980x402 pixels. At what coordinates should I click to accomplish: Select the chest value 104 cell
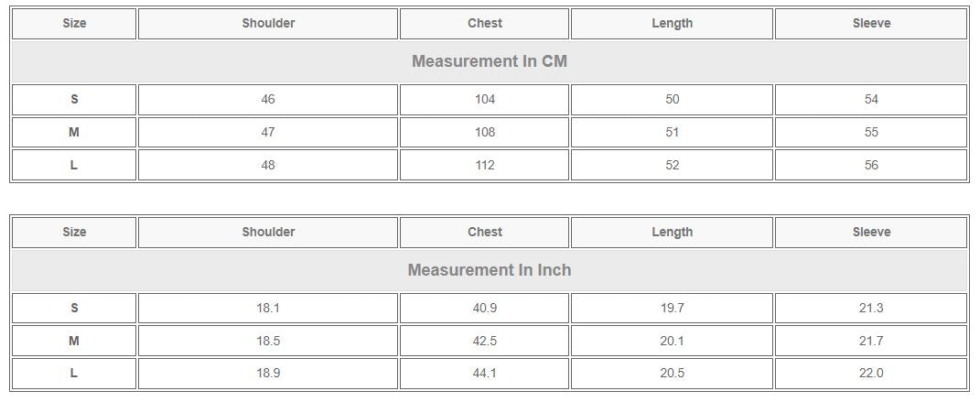coord(485,100)
